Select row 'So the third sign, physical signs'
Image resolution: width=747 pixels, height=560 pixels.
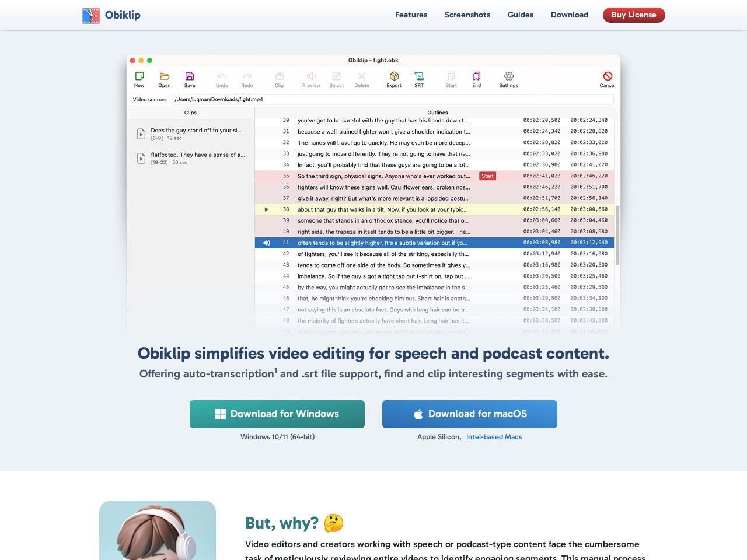tap(434, 176)
